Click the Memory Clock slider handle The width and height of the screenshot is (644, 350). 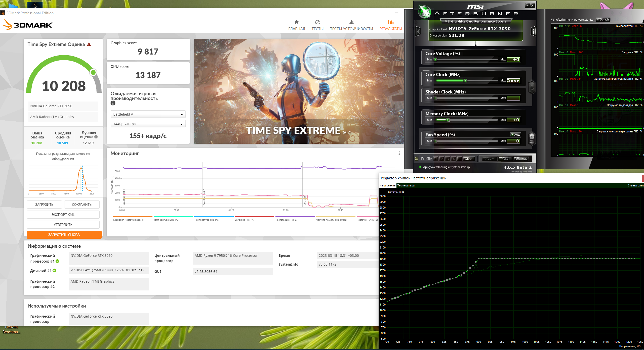(448, 120)
